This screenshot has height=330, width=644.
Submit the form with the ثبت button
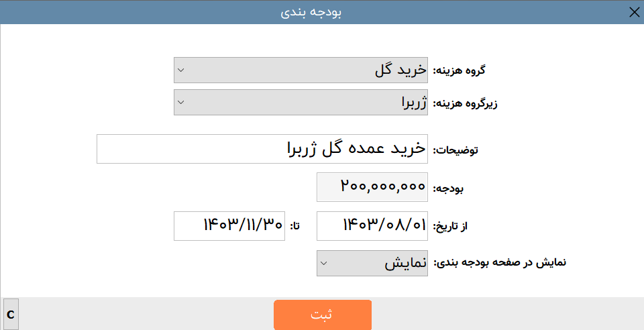click(323, 315)
